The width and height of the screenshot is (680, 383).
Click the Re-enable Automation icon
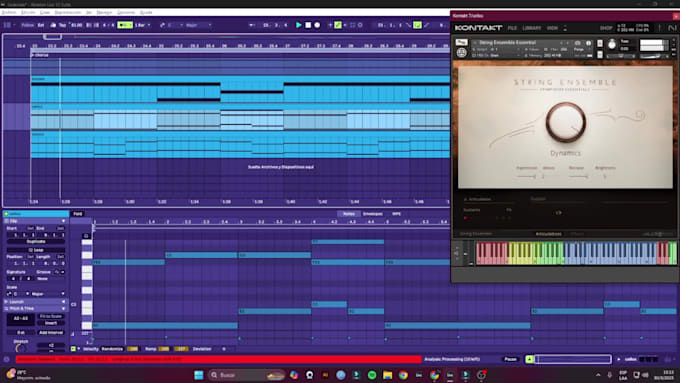[x=345, y=25]
